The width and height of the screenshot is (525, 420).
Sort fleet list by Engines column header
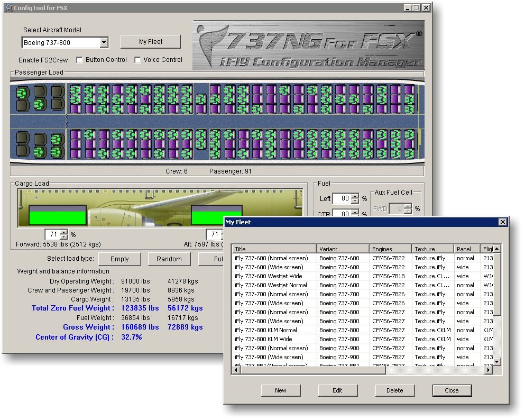tap(390, 249)
